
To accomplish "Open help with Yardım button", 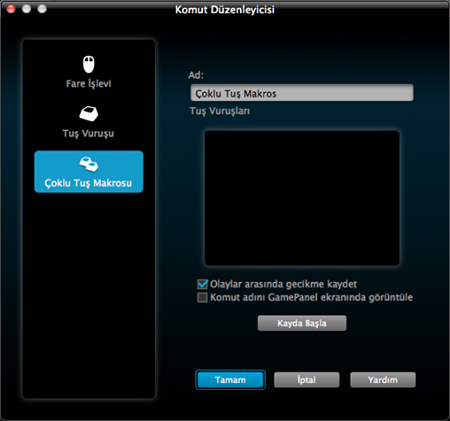I will 383,380.
